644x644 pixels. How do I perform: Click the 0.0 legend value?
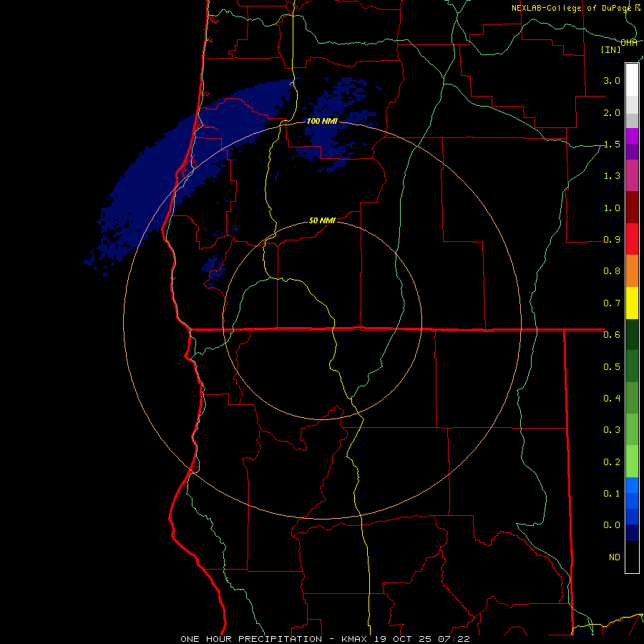(612, 525)
